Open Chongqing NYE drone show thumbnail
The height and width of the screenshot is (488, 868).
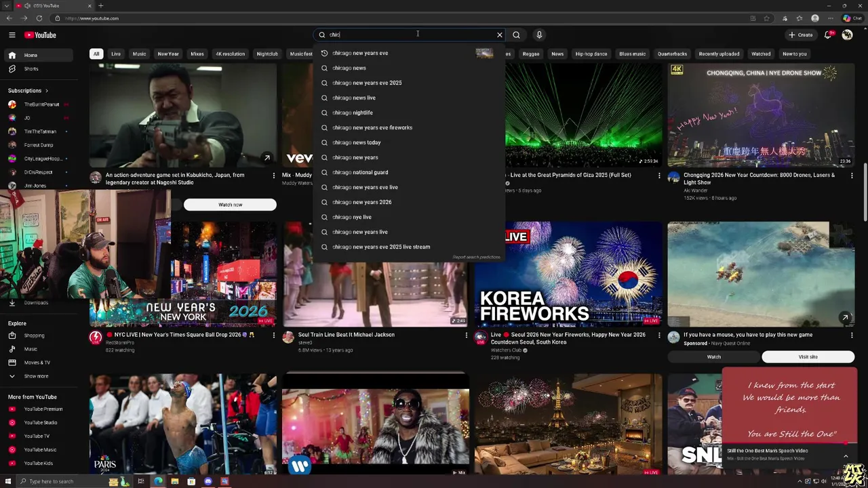pos(761,115)
